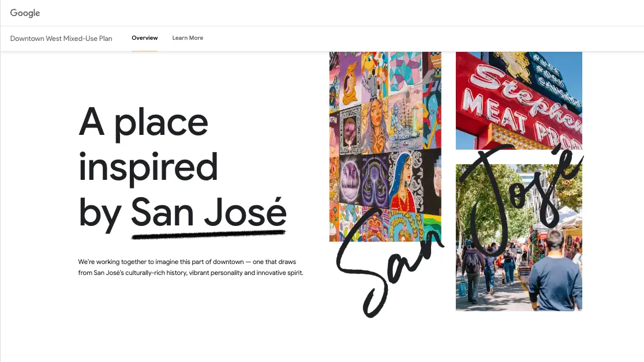Click the orange indicator under the Overview tab
The width and height of the screenshot is (644, 362).
click(x=144, y=50)
